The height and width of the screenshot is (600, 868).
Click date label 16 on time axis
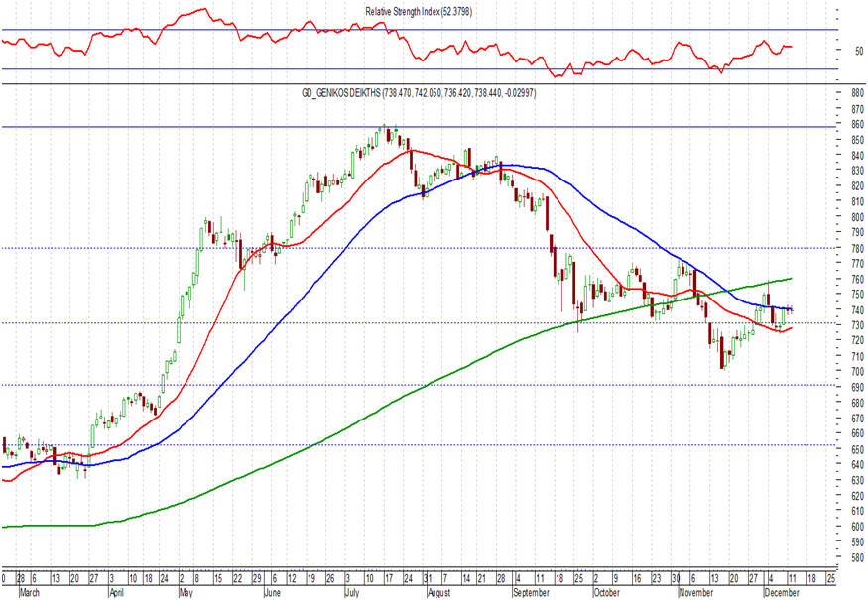637,578
